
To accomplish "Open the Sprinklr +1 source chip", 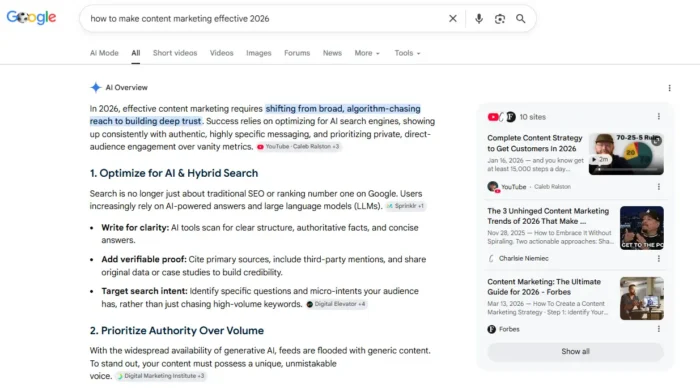I will coord(405,206).
